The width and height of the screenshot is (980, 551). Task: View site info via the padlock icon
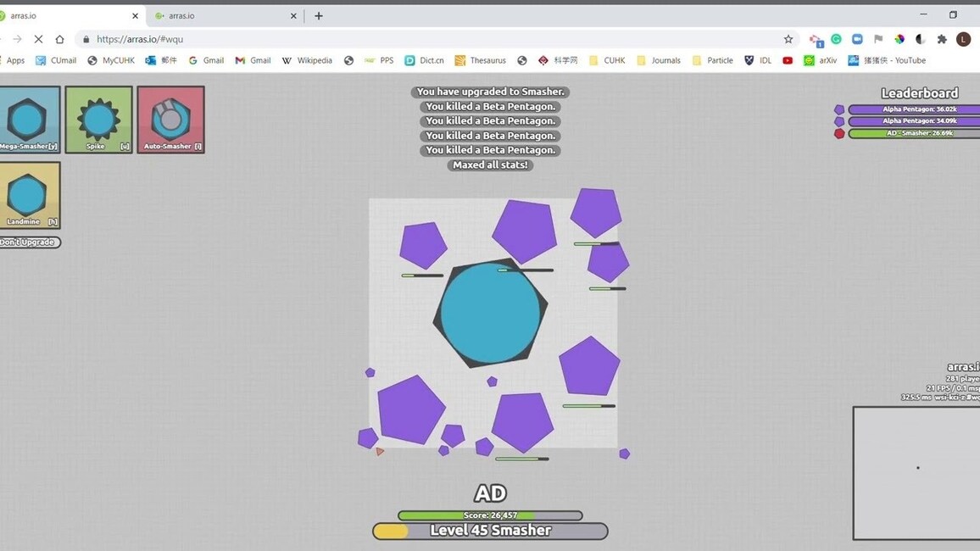86,39
